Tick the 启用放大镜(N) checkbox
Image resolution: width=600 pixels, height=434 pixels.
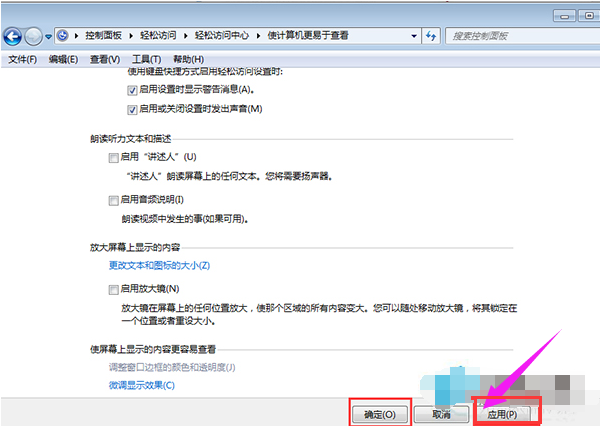113,289
